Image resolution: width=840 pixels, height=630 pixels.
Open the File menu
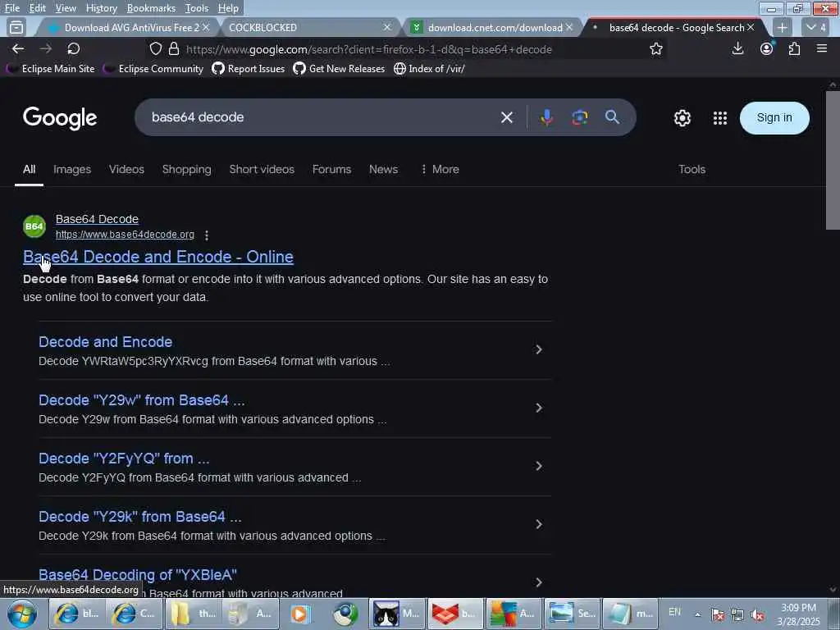tap(11, 8)
